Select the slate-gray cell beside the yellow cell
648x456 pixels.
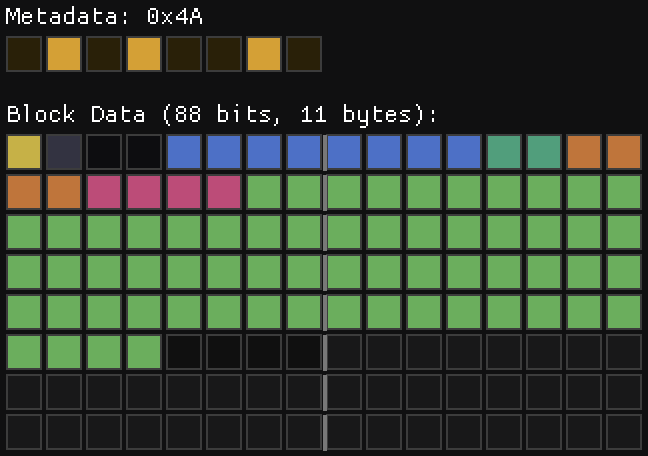pyautogui.click(x=64, y=152)
